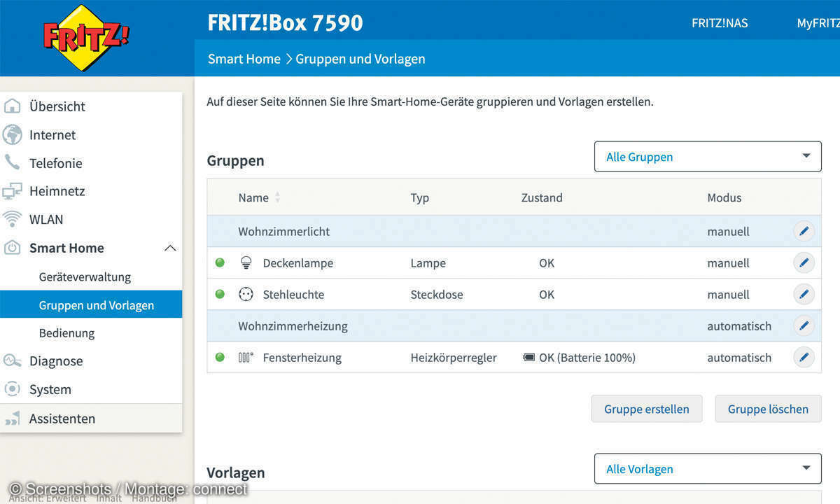Click the FRITZ!Box 7590 title
The image size is (840, 504).
point(285,22)
